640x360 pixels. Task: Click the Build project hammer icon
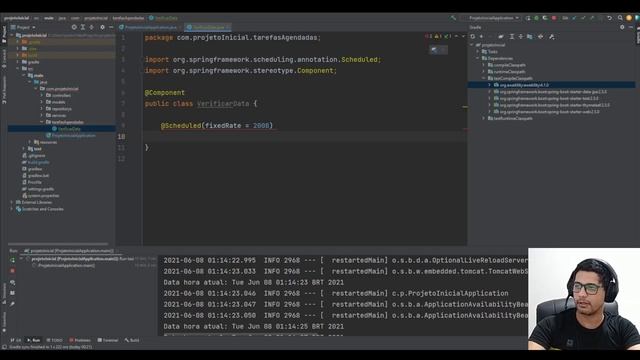(x=453, y=18)
